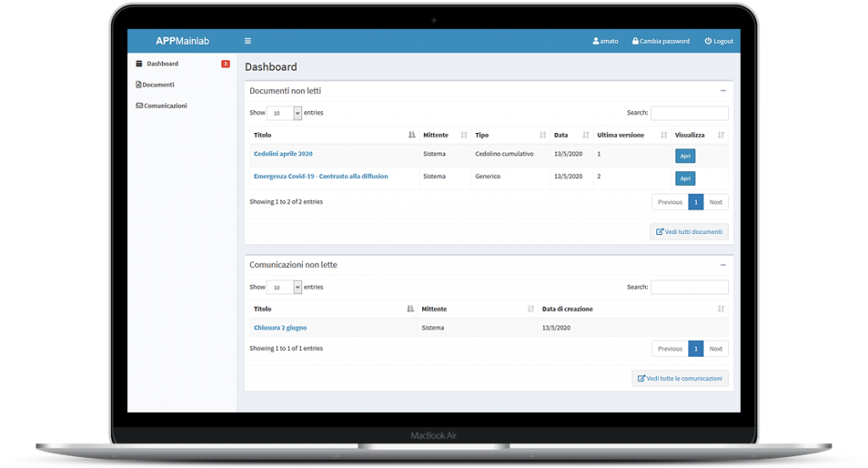Viewport: 868px width, 468px height.
Task: Open Documenti in the sidebar
Action: (158, 85)
